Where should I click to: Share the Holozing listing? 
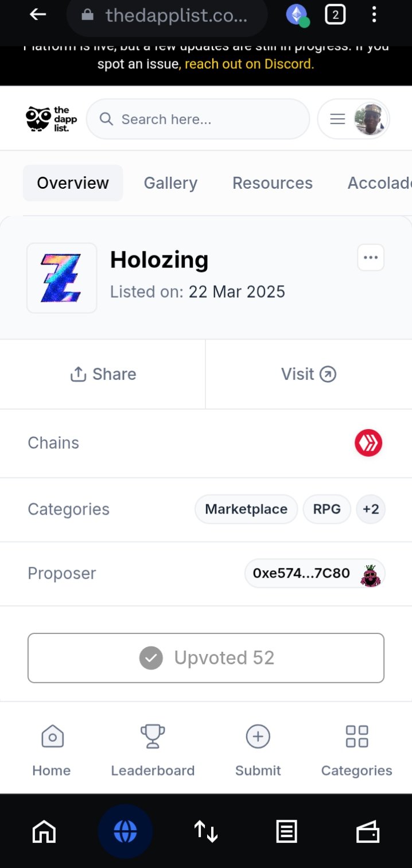(103, 374)
